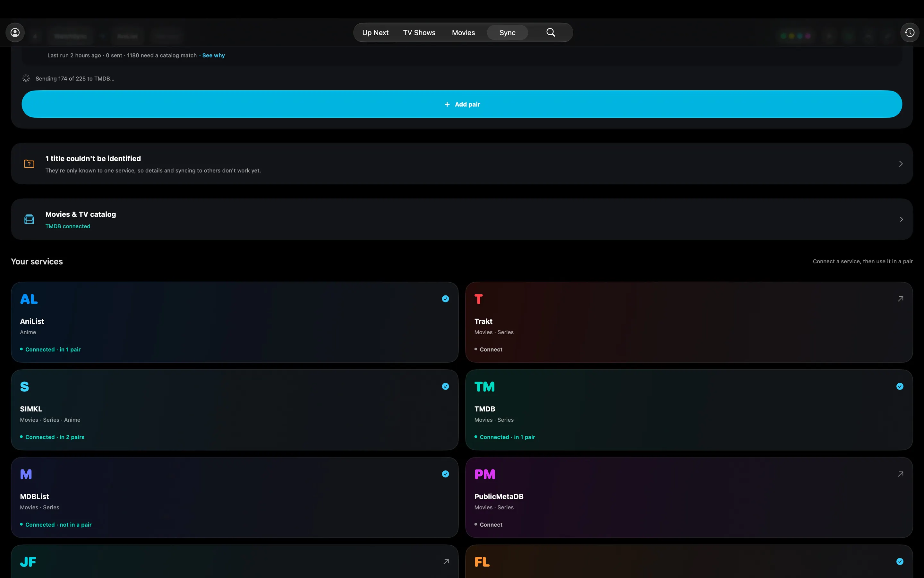Click the Trakt T logo
The image size is (924, 578).
click(x=478, y=299)
